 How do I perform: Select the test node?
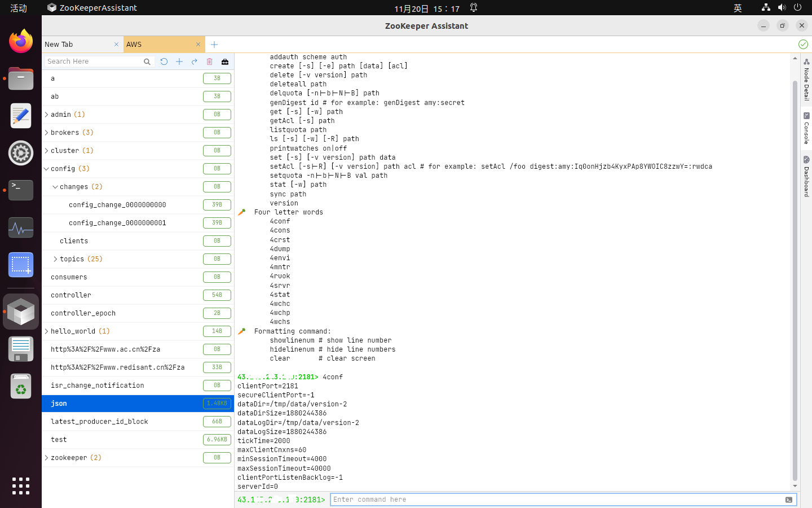pos(138,440)
